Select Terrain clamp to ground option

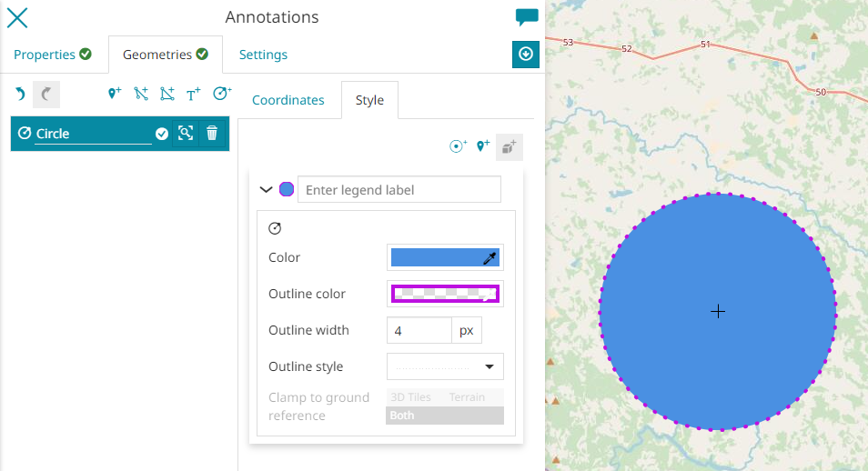467,397
